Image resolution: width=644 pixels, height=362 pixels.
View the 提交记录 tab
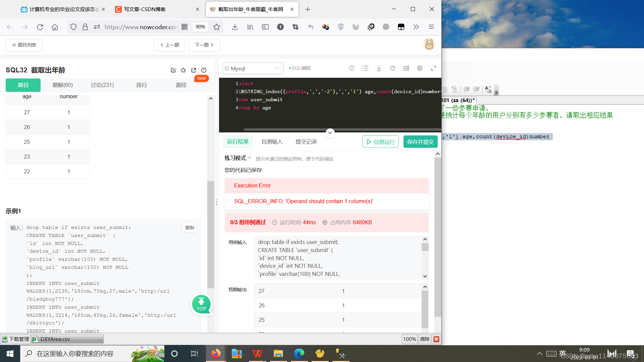click(x=306, y=142)
